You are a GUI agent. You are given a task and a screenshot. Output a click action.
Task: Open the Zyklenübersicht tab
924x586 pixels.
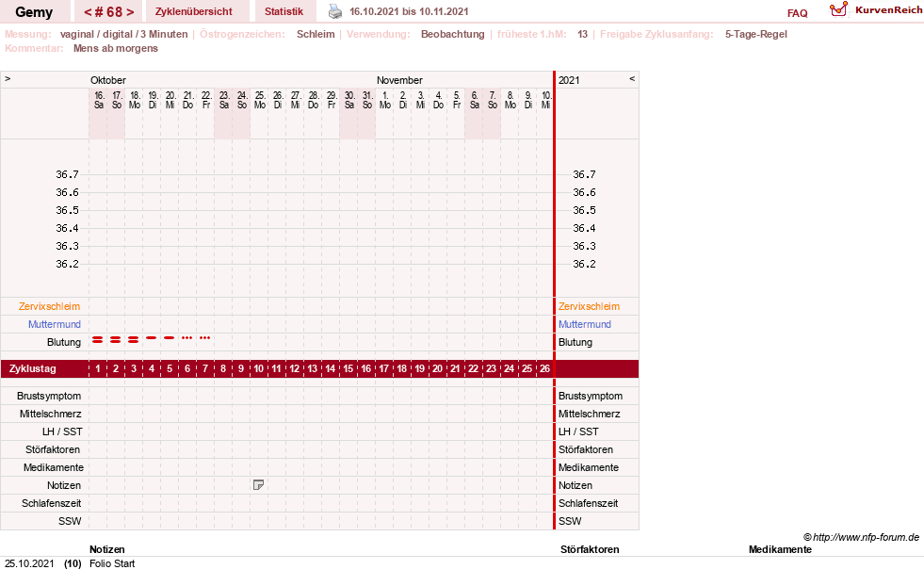193,11
